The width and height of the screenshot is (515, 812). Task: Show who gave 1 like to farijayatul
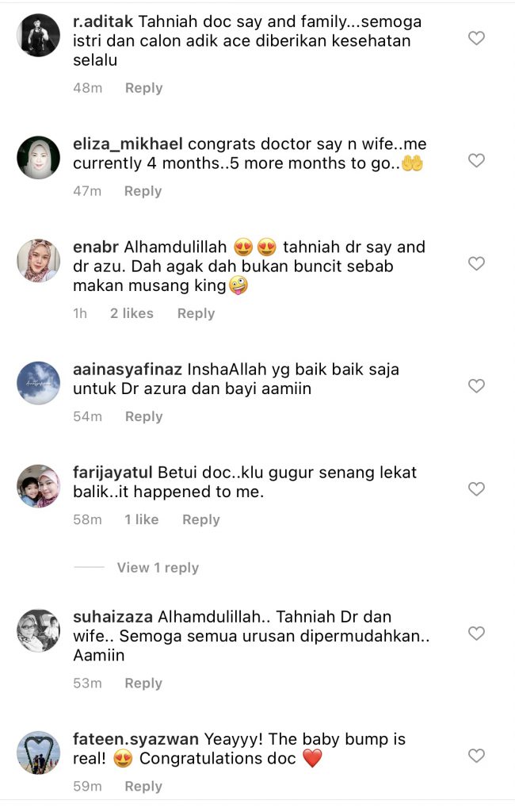[x=141, y=519]
